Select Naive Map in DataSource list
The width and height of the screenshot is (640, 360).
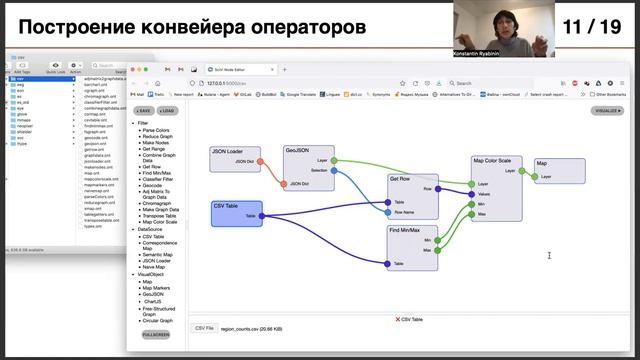(153, 267)
